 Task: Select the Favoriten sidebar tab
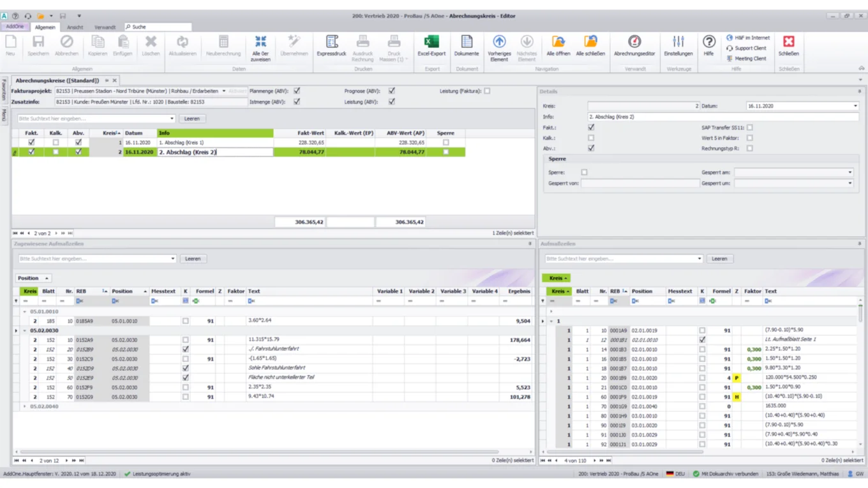[4, 88]
